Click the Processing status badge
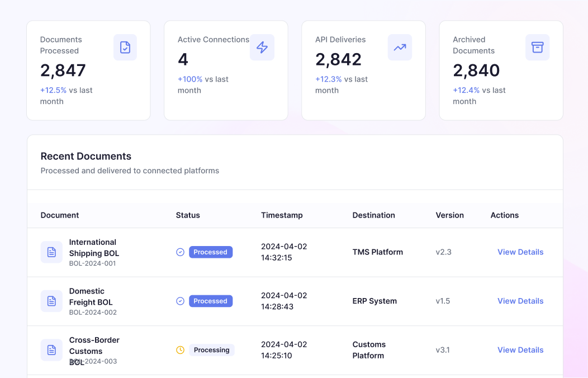Viewport: 588px width, 378px height. coord(212,350)
